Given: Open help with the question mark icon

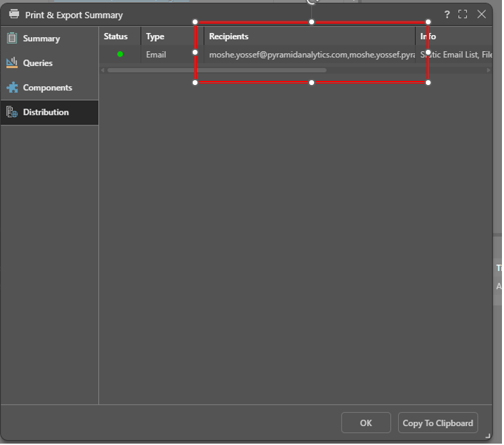Looking at the screenshot, I should (x=447, y=14).
